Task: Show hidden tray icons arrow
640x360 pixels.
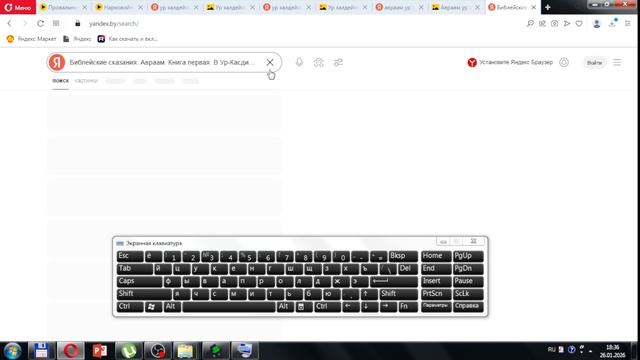Action: click(590, 350)
